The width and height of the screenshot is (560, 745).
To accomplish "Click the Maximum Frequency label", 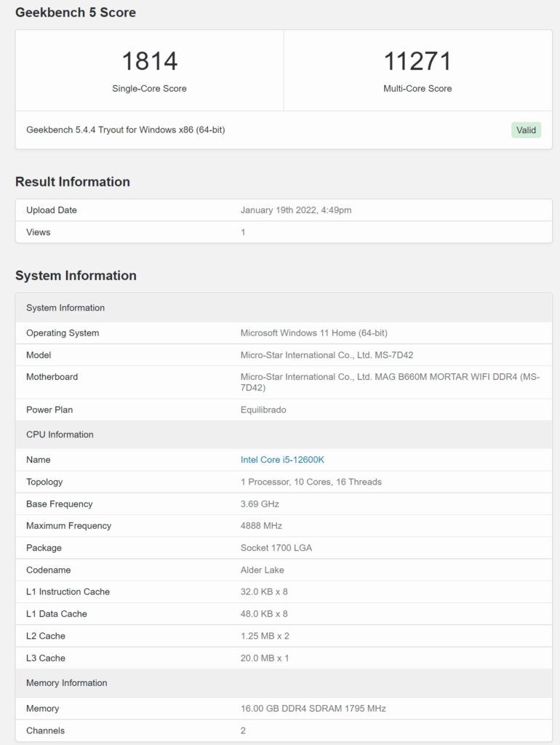I will pyautogui.click(x=69, y=525).
